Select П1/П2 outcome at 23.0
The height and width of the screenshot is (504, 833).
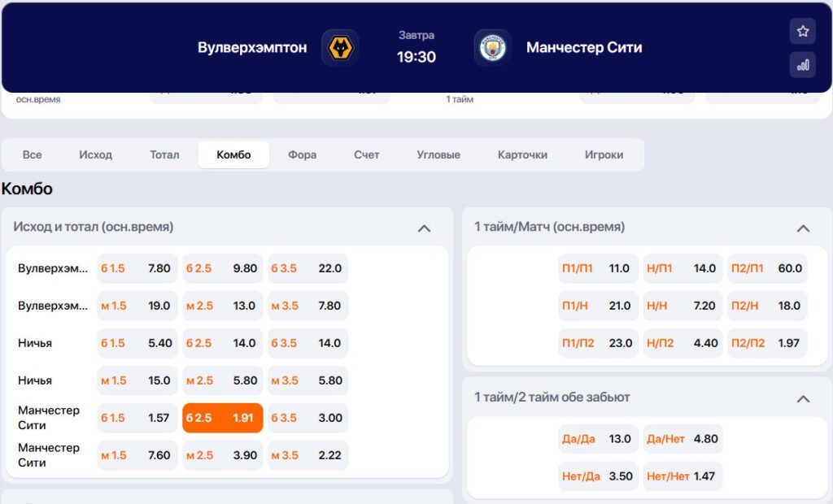click(x=598, y=343)
